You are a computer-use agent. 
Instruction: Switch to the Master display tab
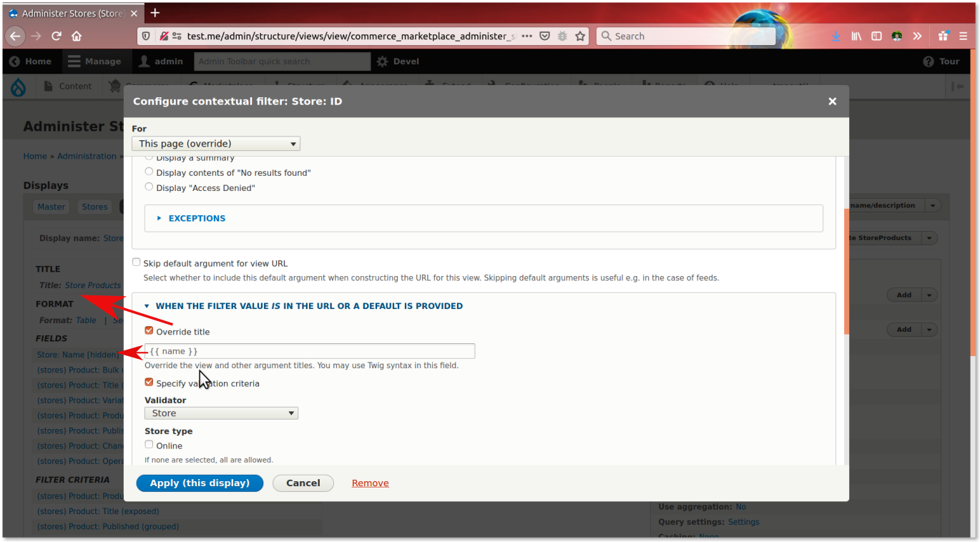click(52, 207)
